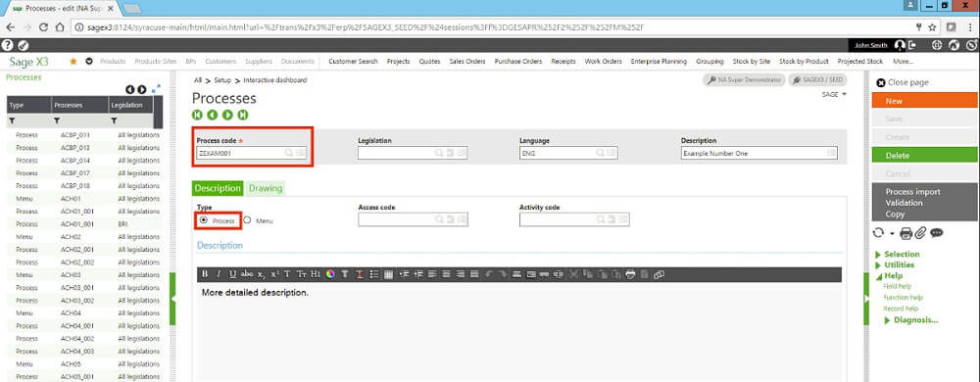Screen dimensions: 980x382
Task: Insert a link using chain icon
Action: click(659, 274)
